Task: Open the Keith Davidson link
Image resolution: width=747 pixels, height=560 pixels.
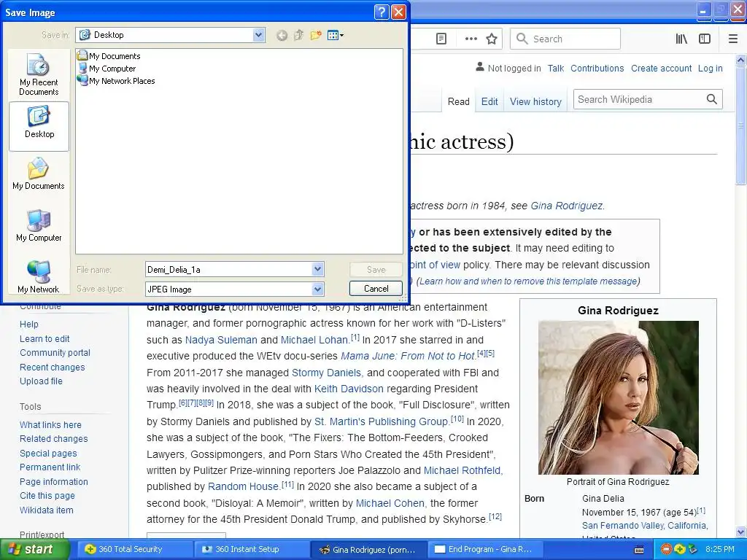Action: click(x=349, y=389)
